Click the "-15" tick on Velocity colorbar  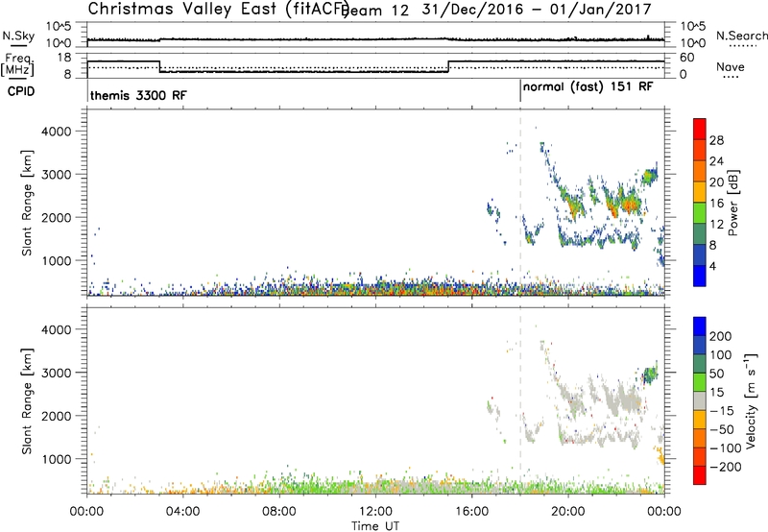click(x=722, y=410)
